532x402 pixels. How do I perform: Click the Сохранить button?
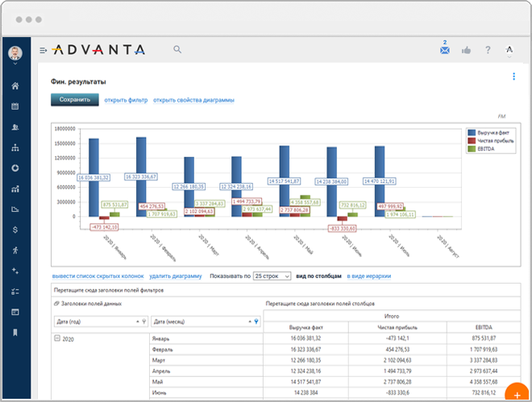coord(74,100)
